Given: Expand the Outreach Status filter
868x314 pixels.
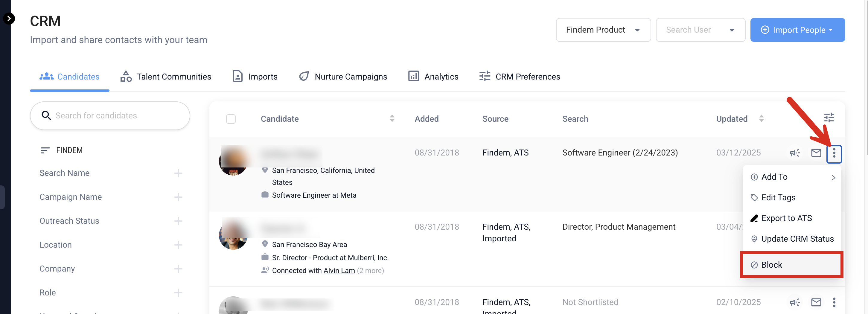Looking at the screenshot, I should coord(178,221).
